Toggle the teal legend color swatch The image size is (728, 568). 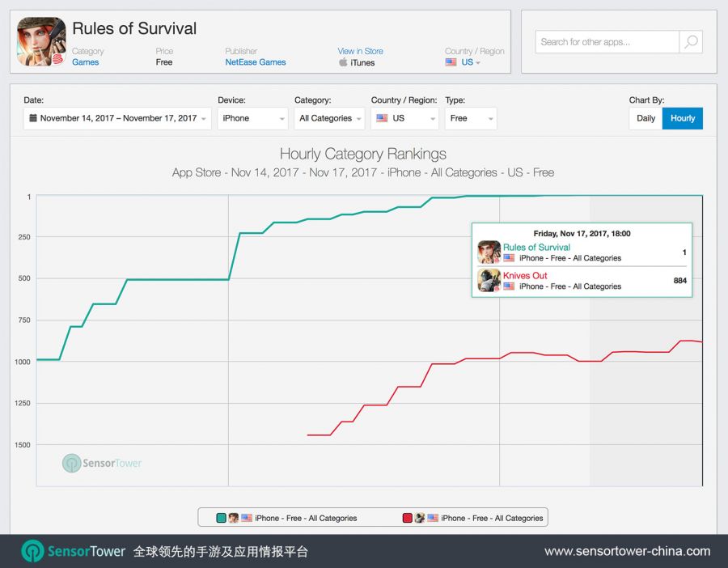pyautogui.click(x=221, y=518)
